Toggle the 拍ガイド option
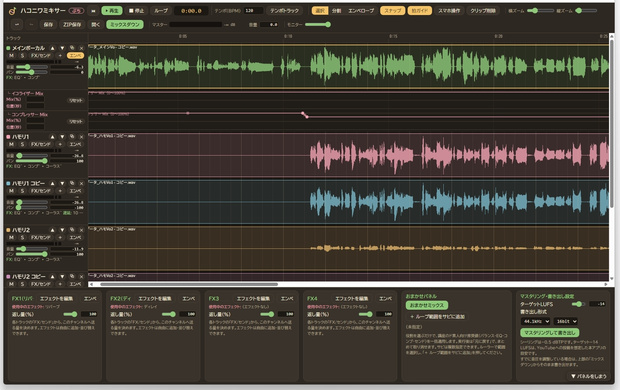This screenshot has width=620, height=390. [x=419, y=11]
